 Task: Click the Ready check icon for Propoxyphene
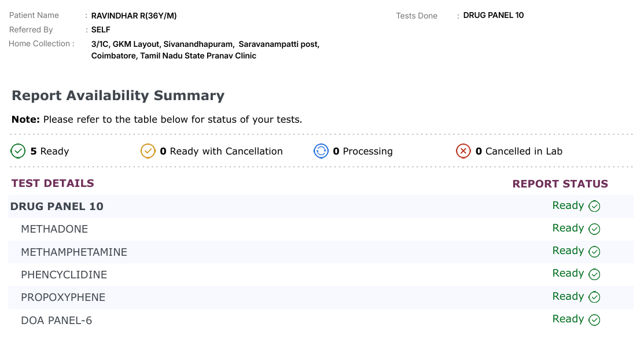click(594, 297)
